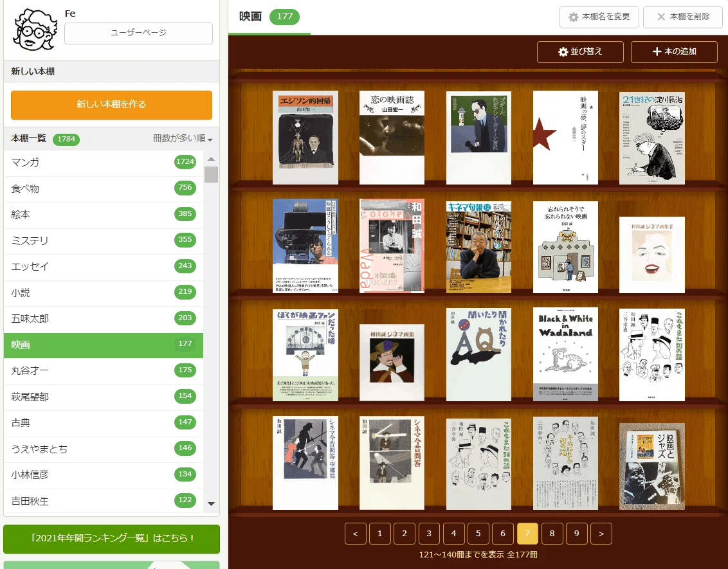
Task: Open the 2021年年間ランキング一覧 banner
Action: 111,539
